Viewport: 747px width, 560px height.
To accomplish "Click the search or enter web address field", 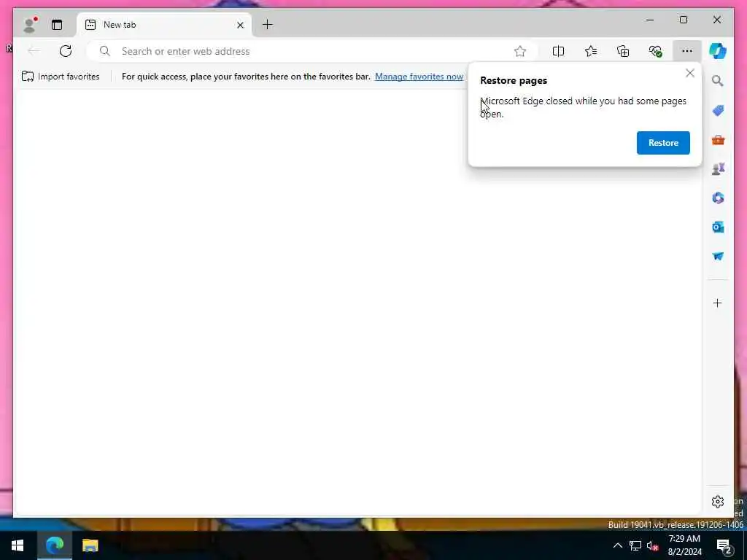I will click(312, 51).
